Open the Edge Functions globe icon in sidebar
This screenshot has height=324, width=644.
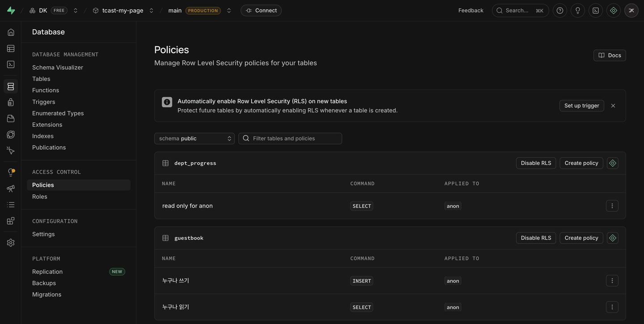[x=11, y=135]
